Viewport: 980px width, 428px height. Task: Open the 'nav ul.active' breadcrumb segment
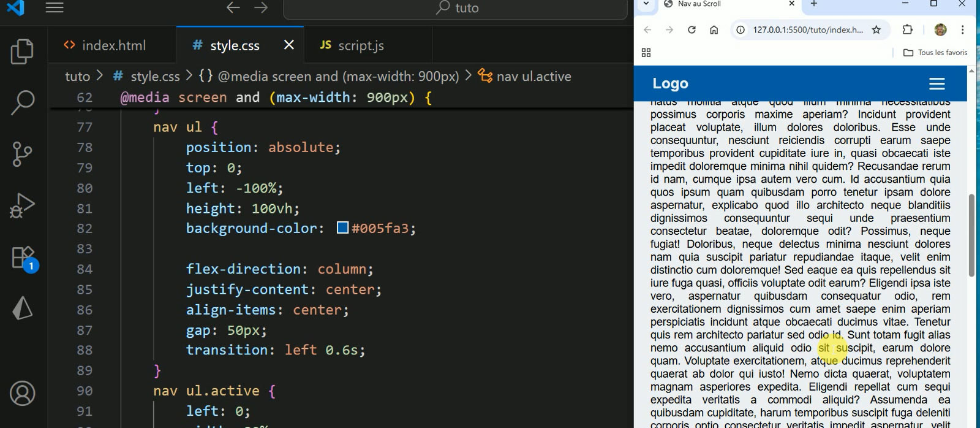pyautogui.click(x=525, y=76)
